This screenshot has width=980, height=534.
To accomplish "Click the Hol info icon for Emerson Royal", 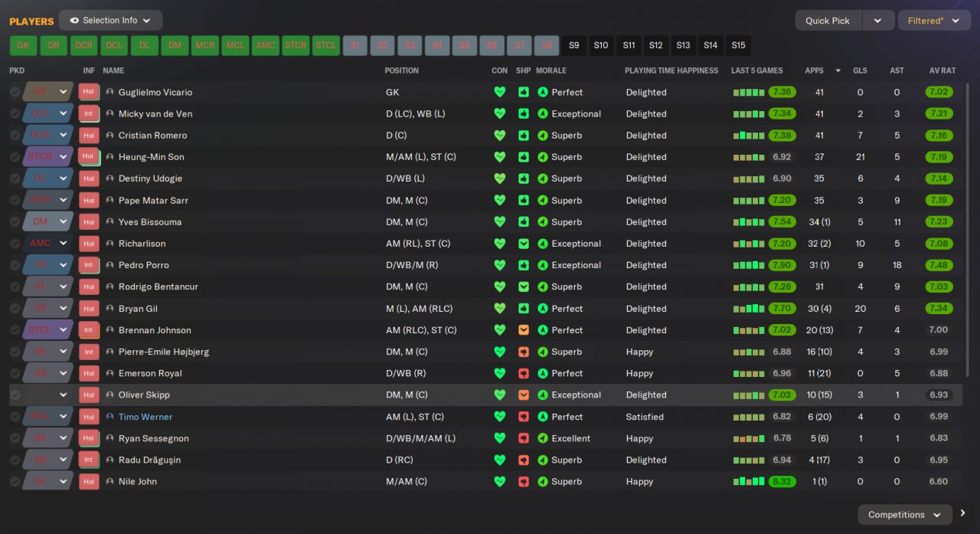I will [x=89, y=373].
